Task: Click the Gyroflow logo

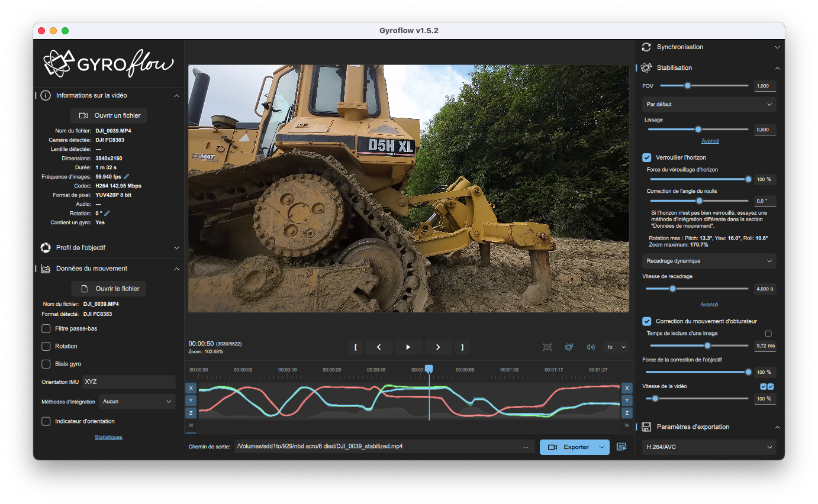Action: (109, 63)
